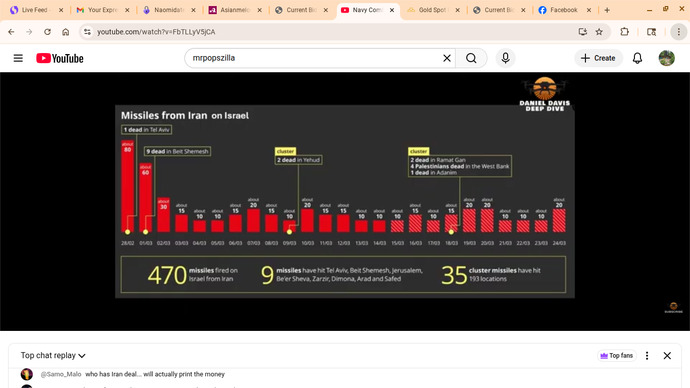
Task: Install app icon in address bar
Action: (x=583, y=32)
